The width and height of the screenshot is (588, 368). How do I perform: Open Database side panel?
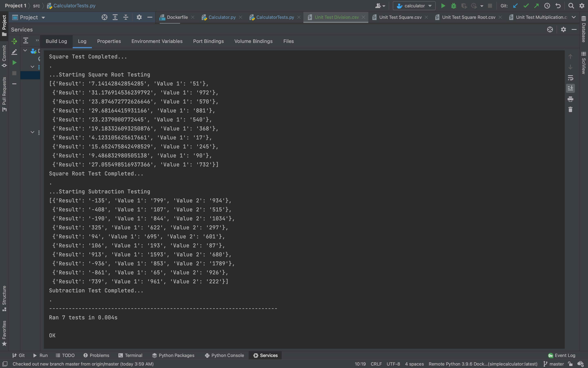point(584,29)
